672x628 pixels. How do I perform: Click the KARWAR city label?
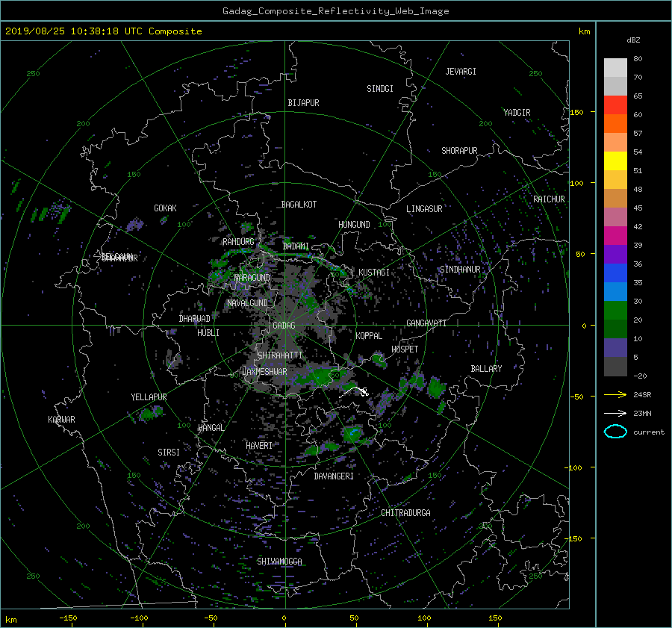tap(61, 420)
